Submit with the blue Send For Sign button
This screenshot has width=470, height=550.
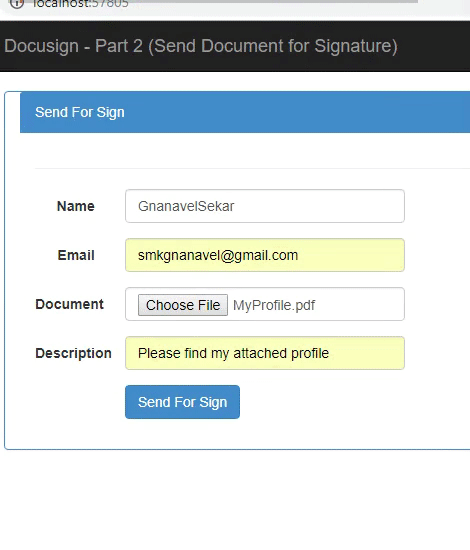182,402
